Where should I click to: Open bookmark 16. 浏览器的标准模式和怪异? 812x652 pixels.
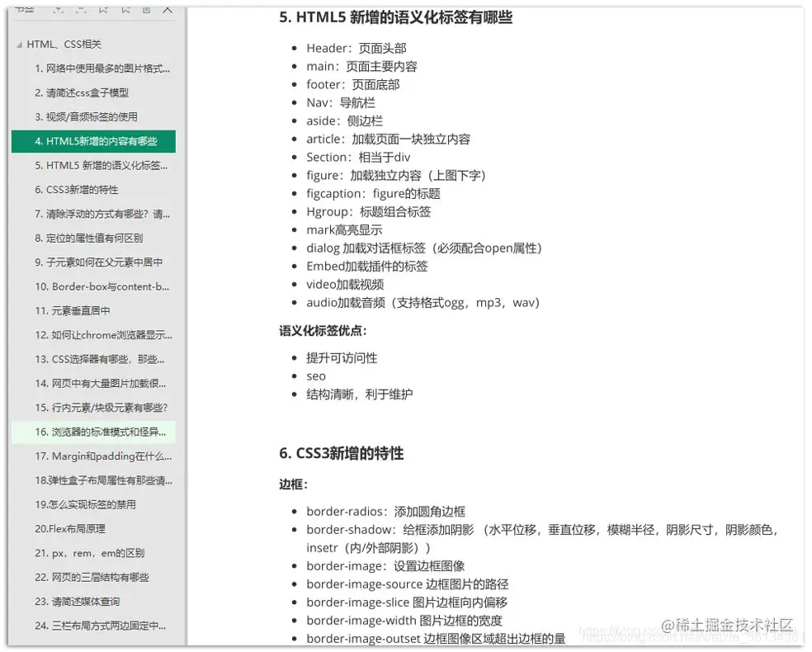tap(94, 432)
